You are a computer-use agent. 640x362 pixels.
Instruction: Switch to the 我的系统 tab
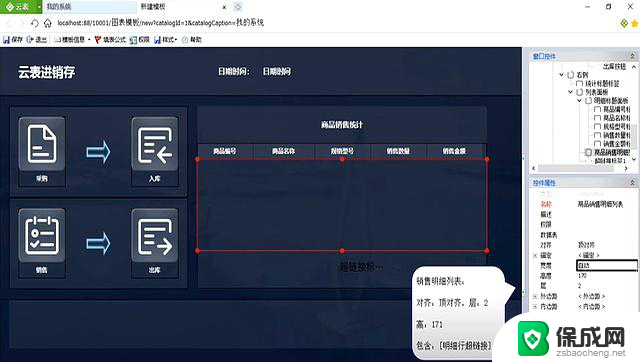(89, 7)
